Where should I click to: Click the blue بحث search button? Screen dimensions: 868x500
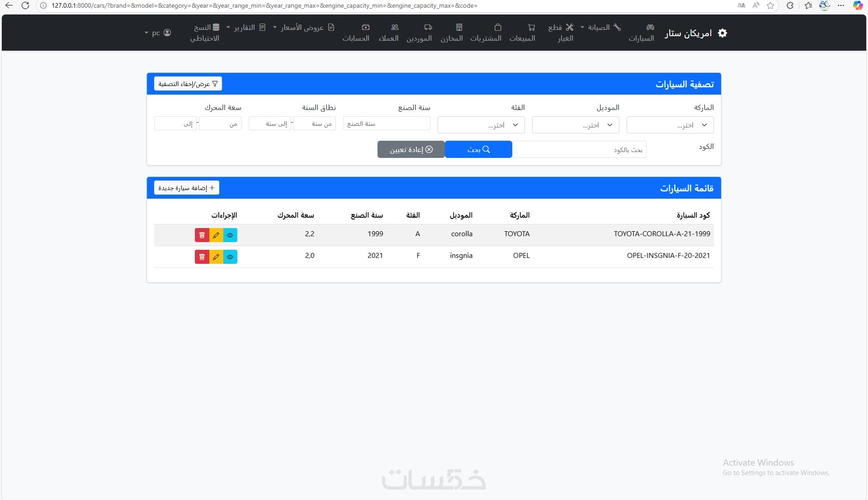click(478, 149)
